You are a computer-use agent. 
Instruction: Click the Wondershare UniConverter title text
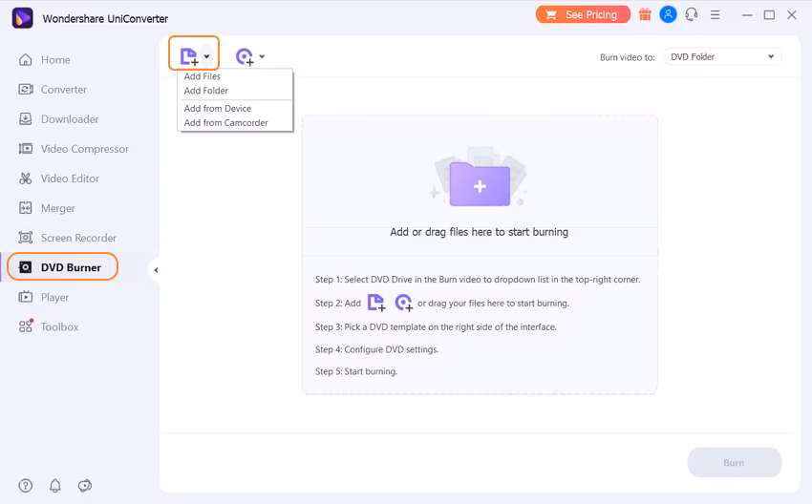pos(105,19)
